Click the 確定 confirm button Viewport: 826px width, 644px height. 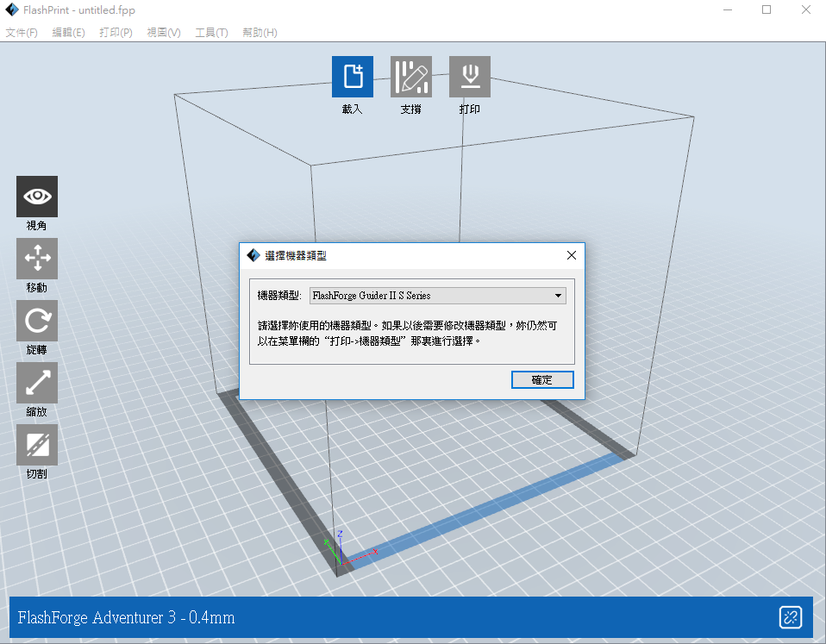pos(542,379)
